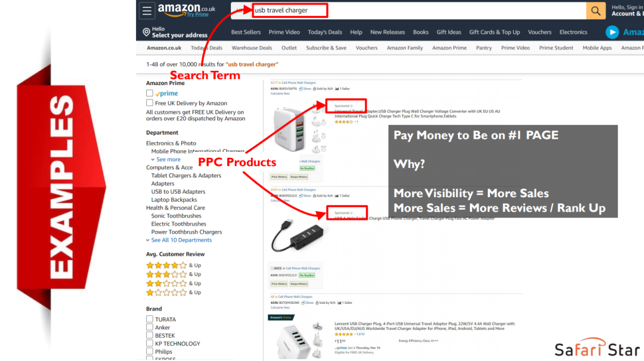Open Warehouse Deals tab
The height and width of the screenshot is (361, 644).
coord(252,48)
